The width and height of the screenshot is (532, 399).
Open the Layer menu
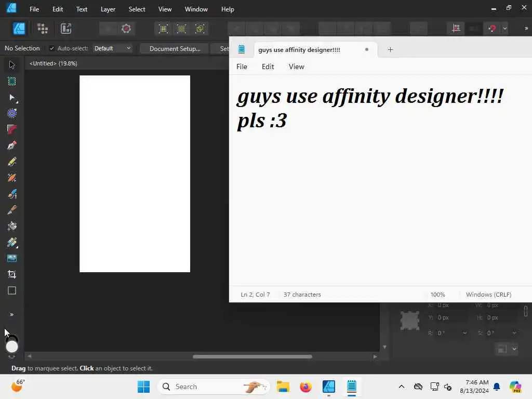108,9
